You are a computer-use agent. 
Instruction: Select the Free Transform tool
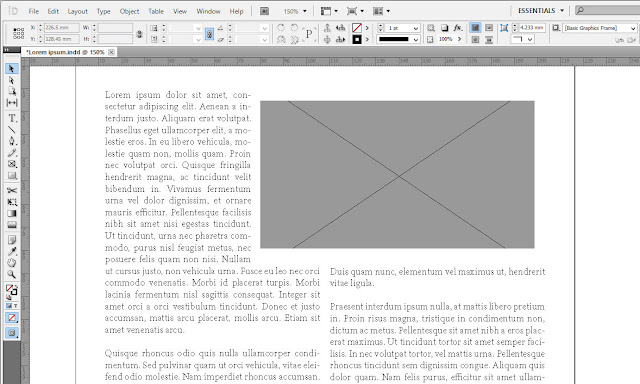(11, 202)
